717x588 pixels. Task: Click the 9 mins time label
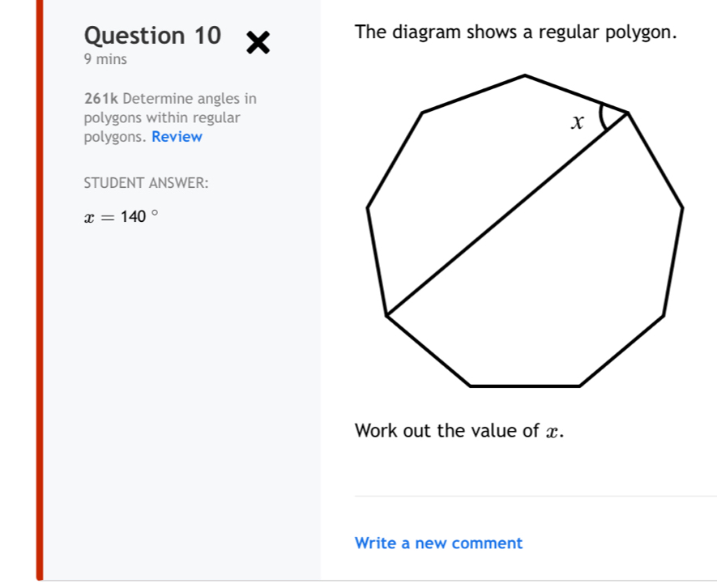(x=105, y=59)
